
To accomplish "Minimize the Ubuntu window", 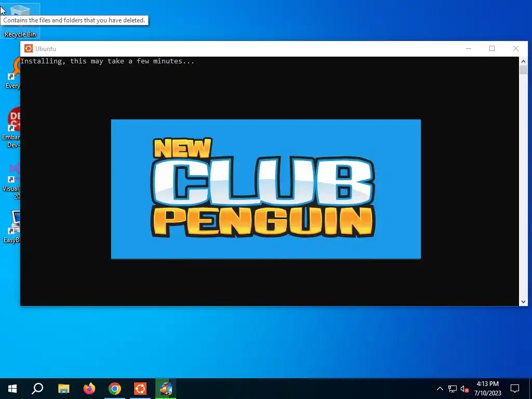I will tap(469, 48).
